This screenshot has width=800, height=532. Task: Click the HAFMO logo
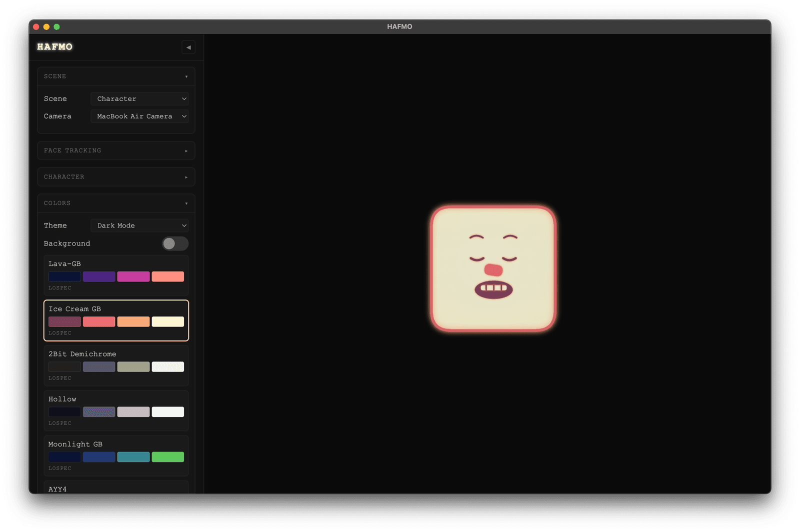tap(55, 47)
